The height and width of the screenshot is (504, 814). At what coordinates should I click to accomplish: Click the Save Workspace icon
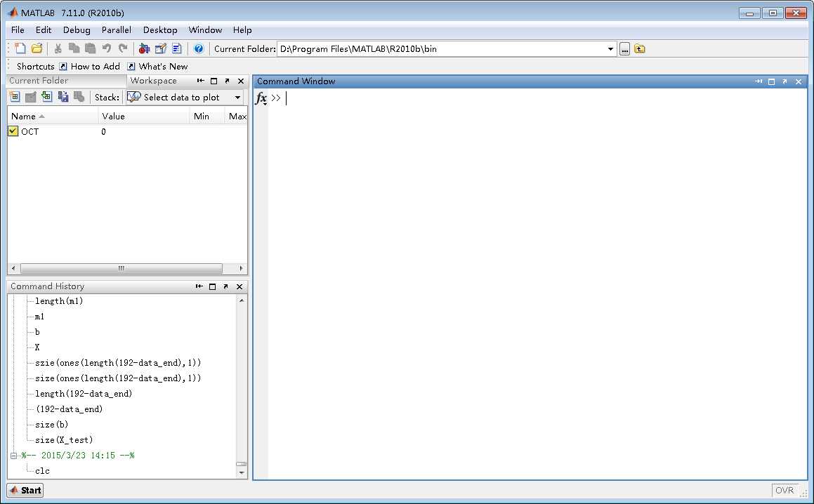tap(63, 97)
